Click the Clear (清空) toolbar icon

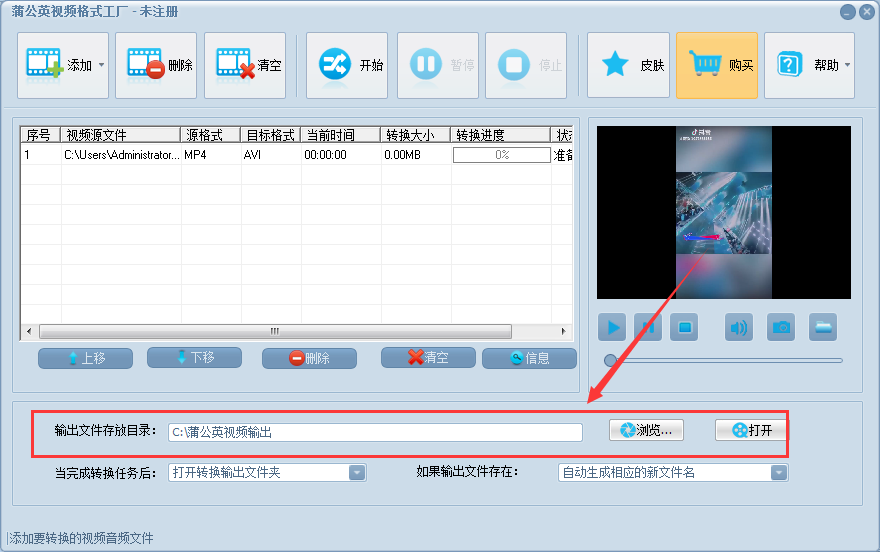click(235, 65)
